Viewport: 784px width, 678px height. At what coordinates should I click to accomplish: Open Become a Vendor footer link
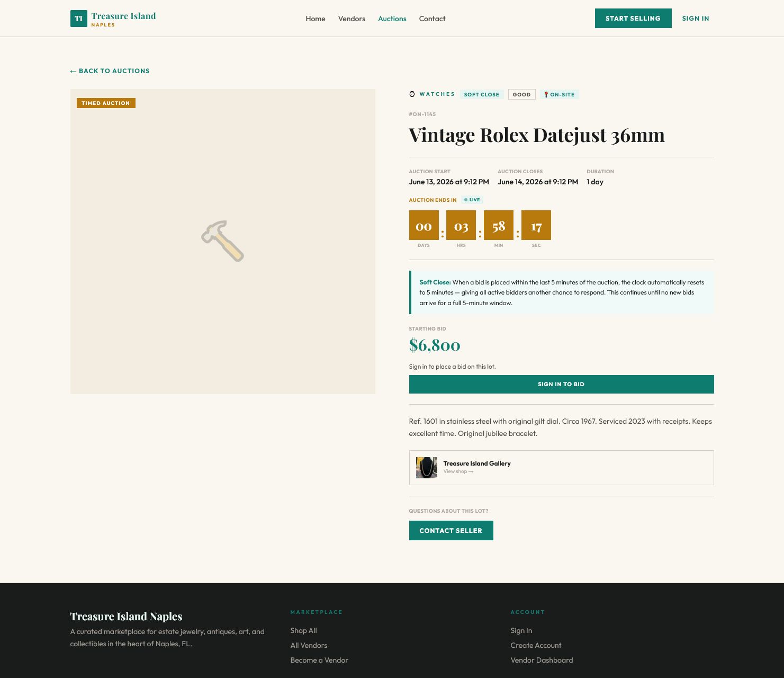[x=319, y=660]
